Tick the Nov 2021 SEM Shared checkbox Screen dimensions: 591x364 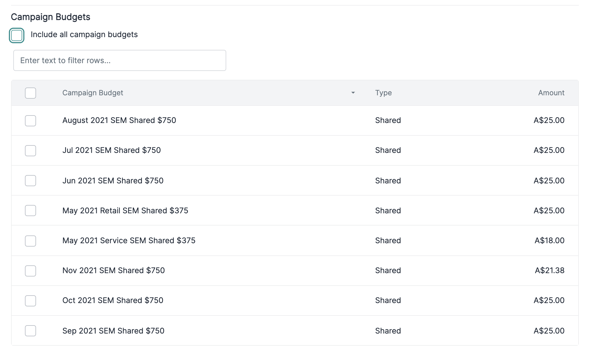[30, 271]
